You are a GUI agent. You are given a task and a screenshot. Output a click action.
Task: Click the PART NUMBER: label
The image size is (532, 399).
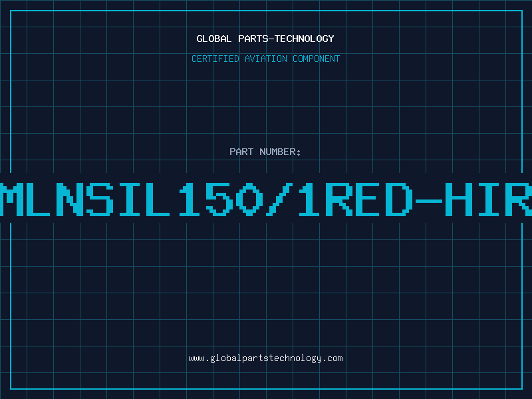(x=265, y=152)
